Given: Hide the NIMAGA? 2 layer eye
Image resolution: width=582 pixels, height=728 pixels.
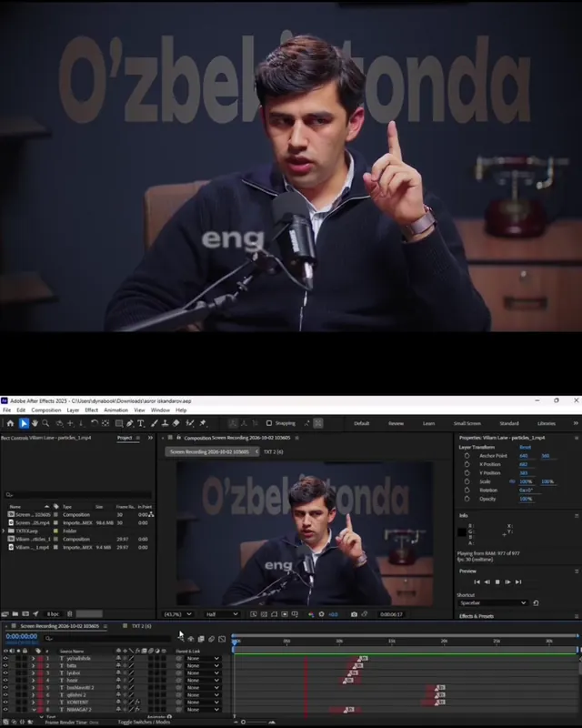Looking at the screenshot, I should (x=5, y=710).
